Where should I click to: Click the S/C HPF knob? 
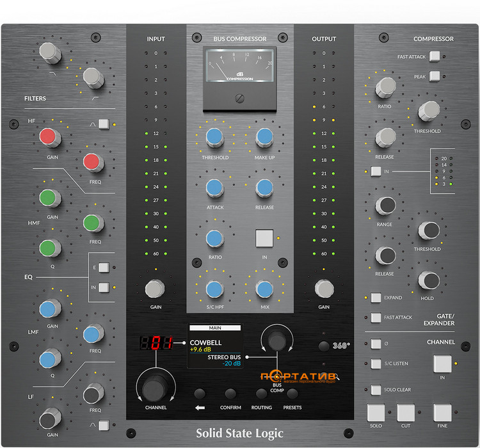[x=214, y=289]
